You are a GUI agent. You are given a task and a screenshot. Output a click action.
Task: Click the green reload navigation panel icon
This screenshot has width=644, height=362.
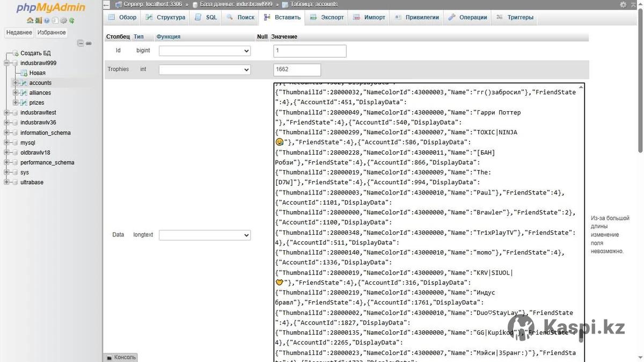click(72, 20)
